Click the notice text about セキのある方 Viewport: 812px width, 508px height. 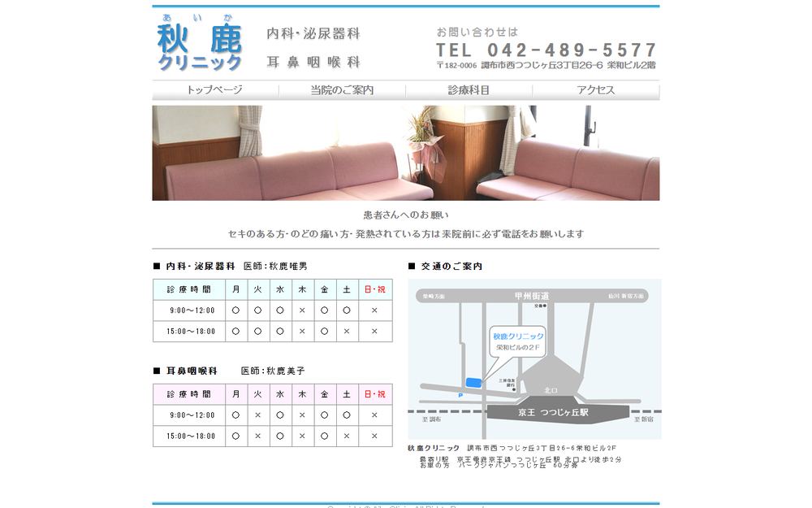point(406,234)
